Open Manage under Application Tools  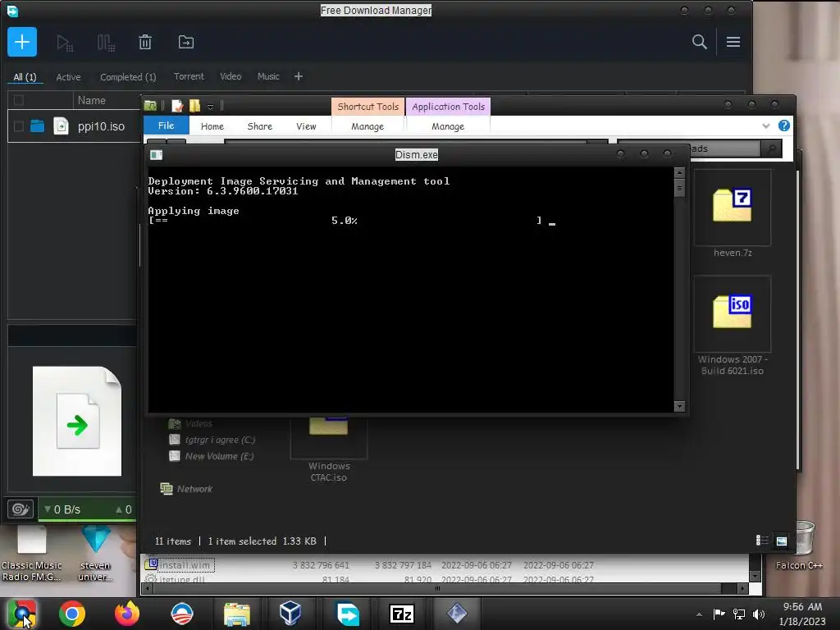click(448, 126)
